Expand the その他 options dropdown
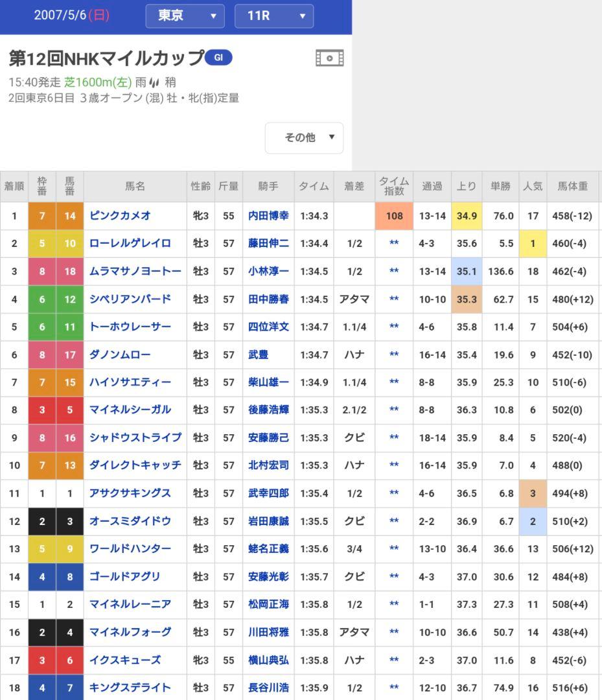602x700 pixels. click(x=304, y=137)
